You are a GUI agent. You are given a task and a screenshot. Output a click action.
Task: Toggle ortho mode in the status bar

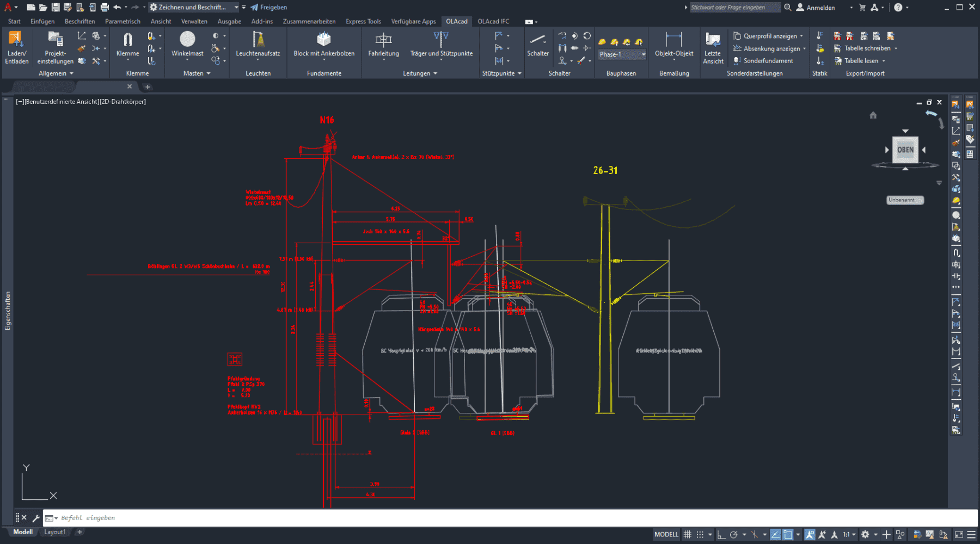pyautogui.click(x=721, y=535)
